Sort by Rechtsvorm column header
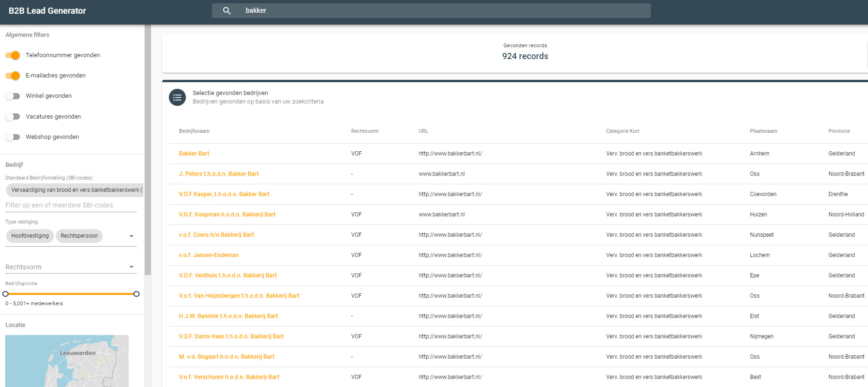 coord(365,131)
